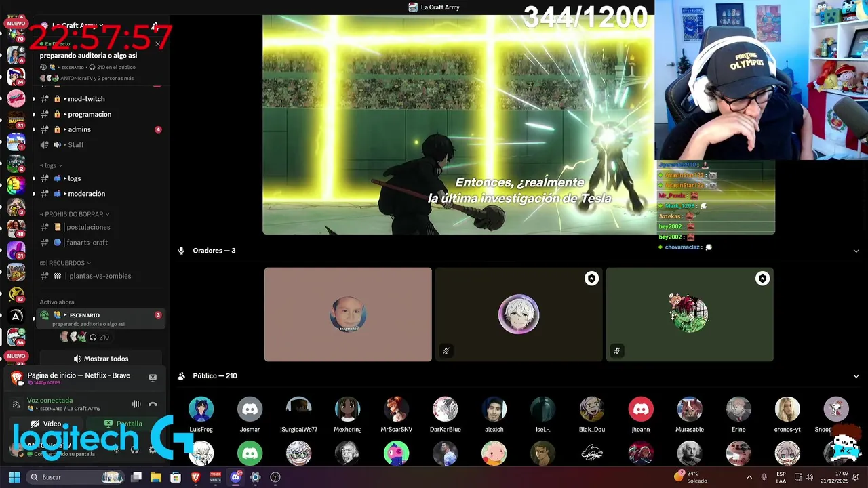Viewport: 868px width, 488px height.
Task: Open Brave browser from the taskbar
Action: [195, 477]
